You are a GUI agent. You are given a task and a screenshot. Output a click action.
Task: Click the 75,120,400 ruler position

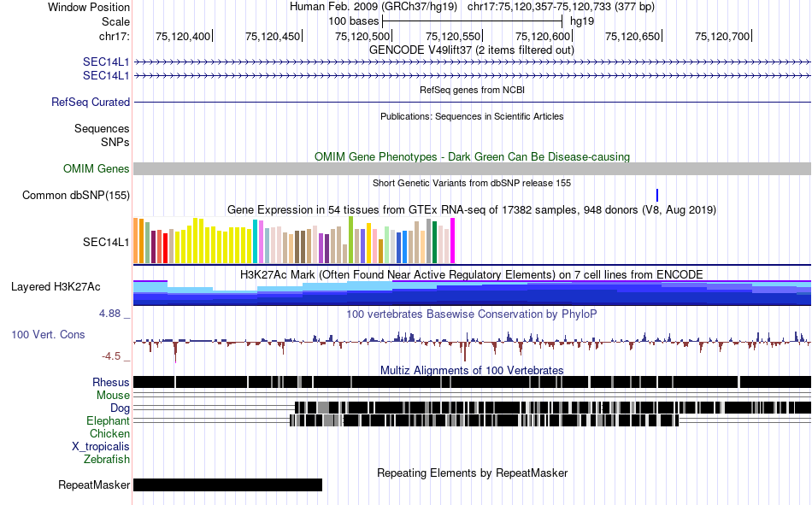pos(183,36)
